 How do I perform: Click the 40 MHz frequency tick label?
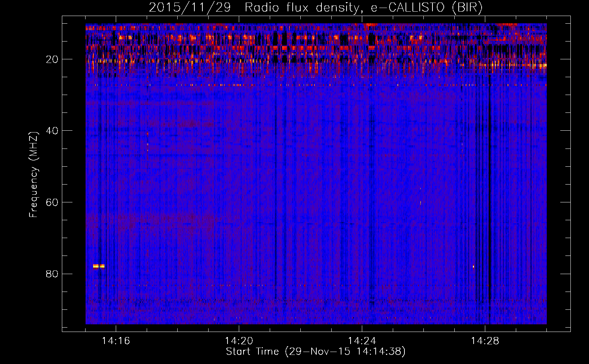pos(52,131)
